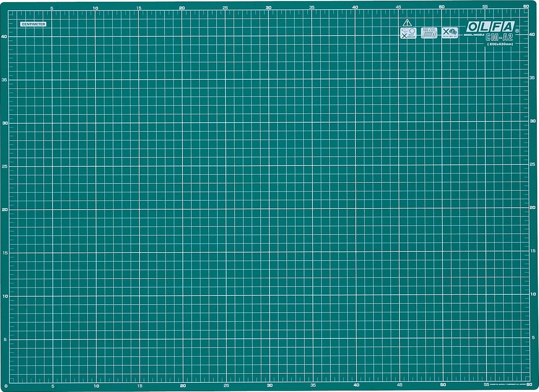This screenshot has height=392, width=539.
Task: Click the no-heat caution icon
Action: pos(408,33)
